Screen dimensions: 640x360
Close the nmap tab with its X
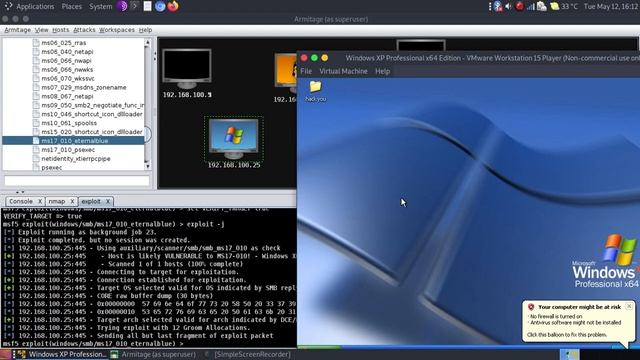click(x=72, y=201)
